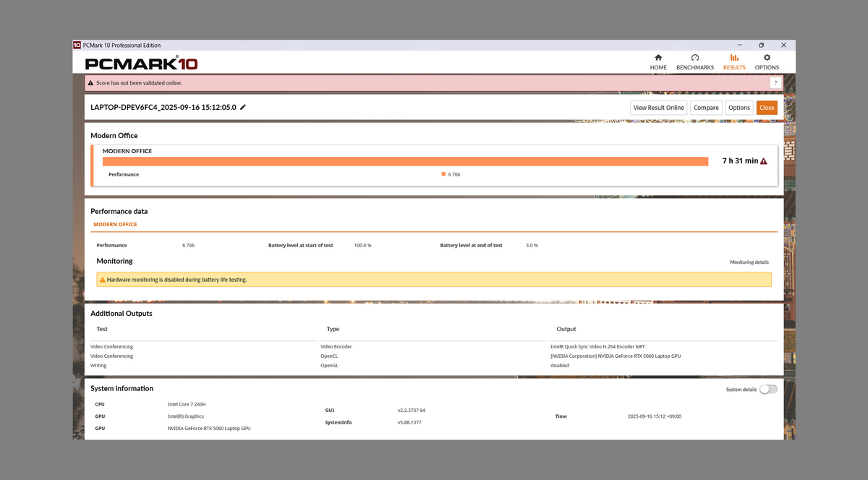This screenshot has height=480, width=868.
Task: Click warning icon in validation banner
Action: pyautogui.click(x=91, y=83)
